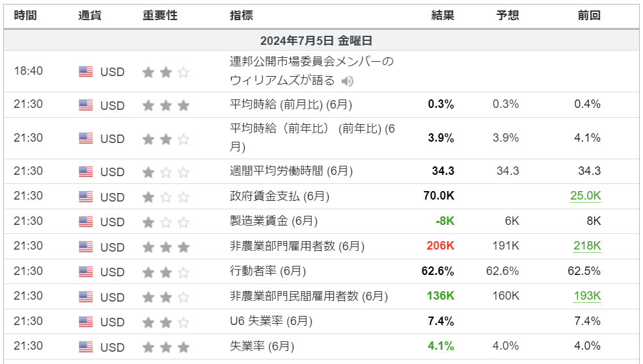The image size is (643, 364).
Task: Click importance stars in the 18:40 row
Action: [166, 72]
